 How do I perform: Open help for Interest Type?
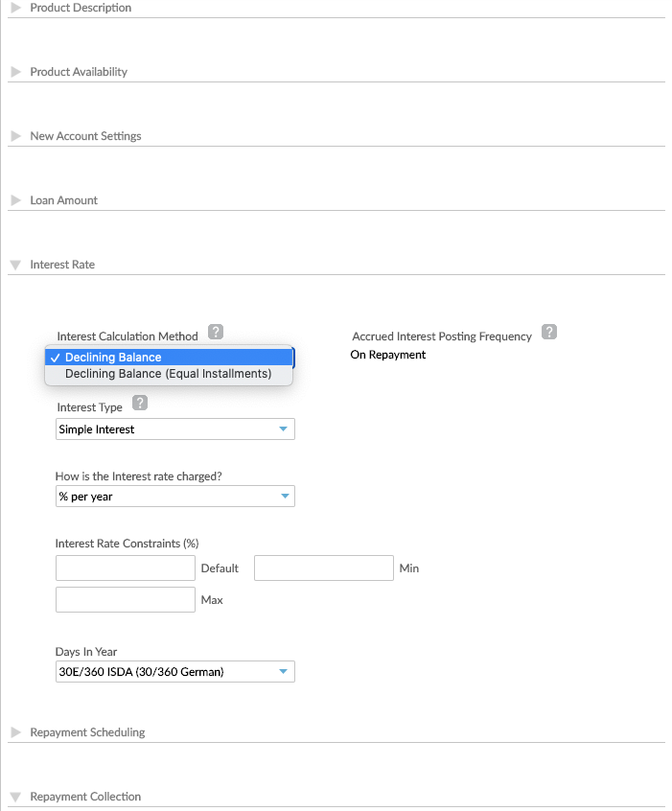(x=139, y=403)
